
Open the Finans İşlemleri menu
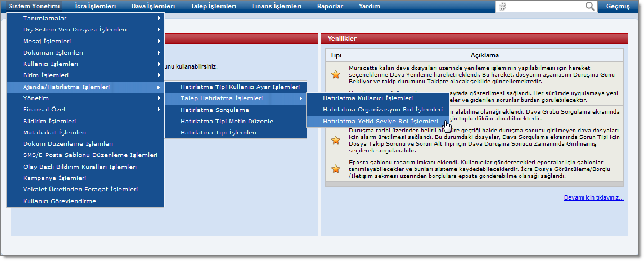(276, 6)
